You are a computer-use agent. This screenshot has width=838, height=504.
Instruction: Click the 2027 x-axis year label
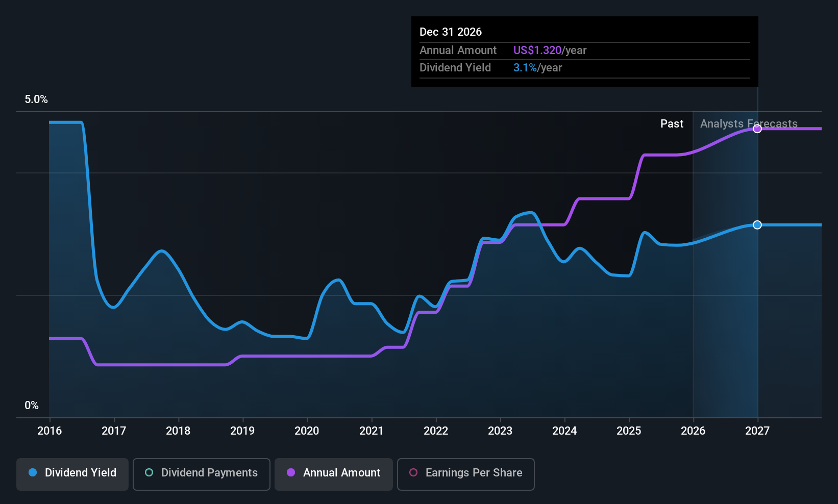[x=757, y=431]
